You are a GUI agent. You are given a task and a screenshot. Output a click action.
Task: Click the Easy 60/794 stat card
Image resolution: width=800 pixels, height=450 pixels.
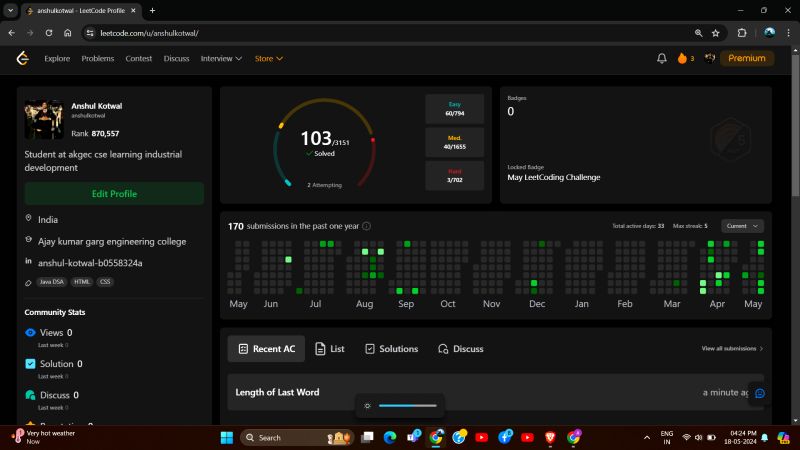coord(455,109)
